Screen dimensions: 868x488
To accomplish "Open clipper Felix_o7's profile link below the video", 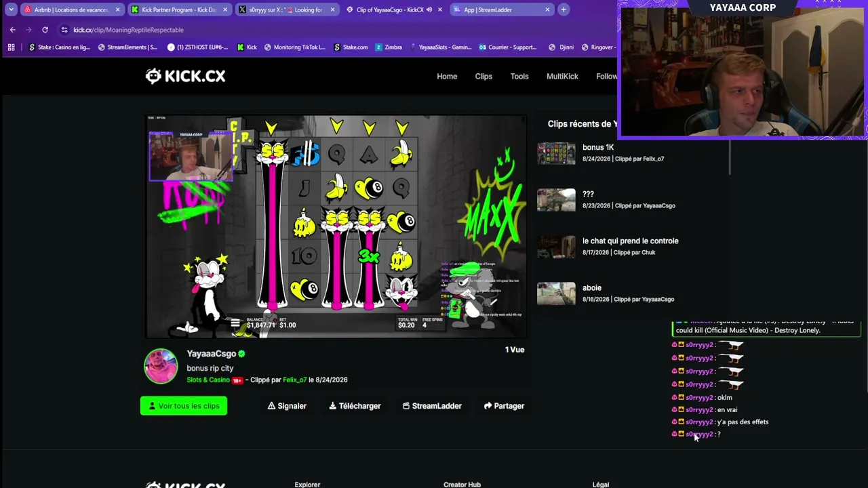I will (295, 380).
